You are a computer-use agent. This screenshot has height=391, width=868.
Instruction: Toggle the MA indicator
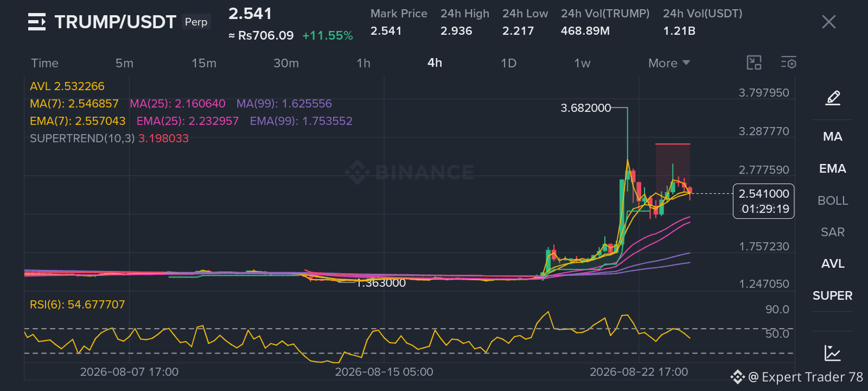[833, 136]
